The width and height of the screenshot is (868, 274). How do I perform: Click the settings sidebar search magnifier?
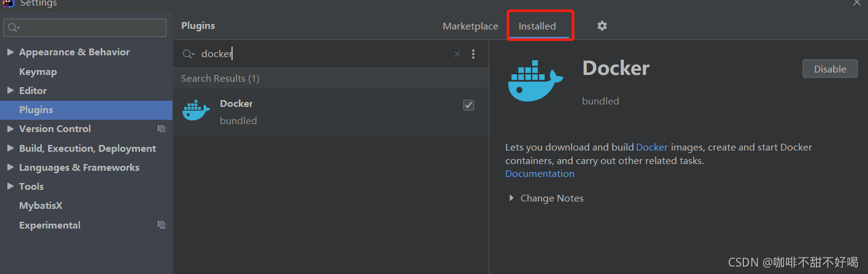coord(13,28)
